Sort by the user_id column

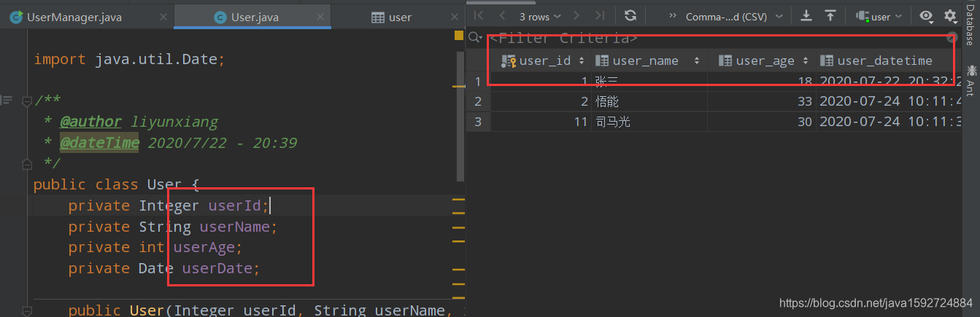click(x=544, y=60)
